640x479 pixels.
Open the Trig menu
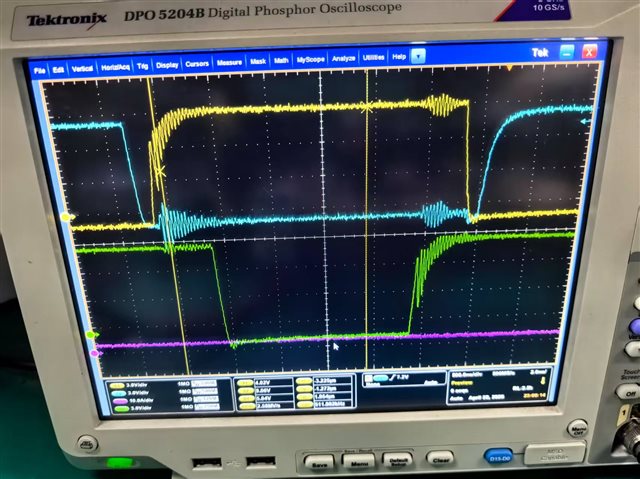142,66
